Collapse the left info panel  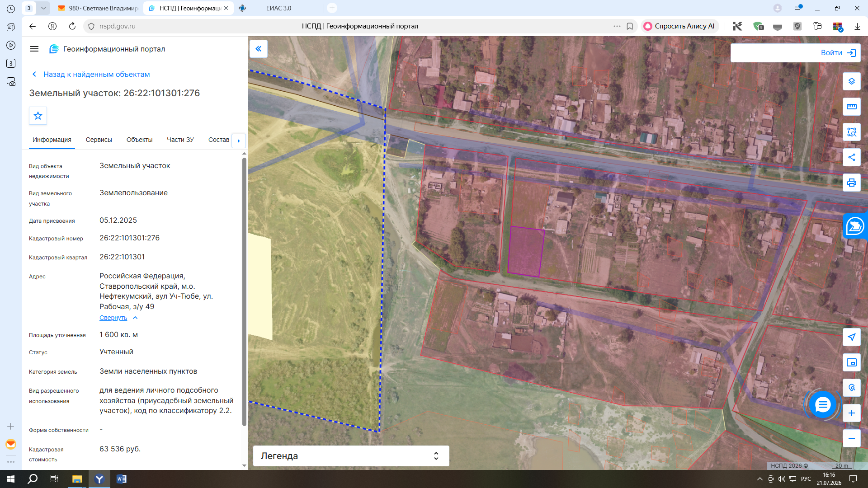tap(259, 49)
